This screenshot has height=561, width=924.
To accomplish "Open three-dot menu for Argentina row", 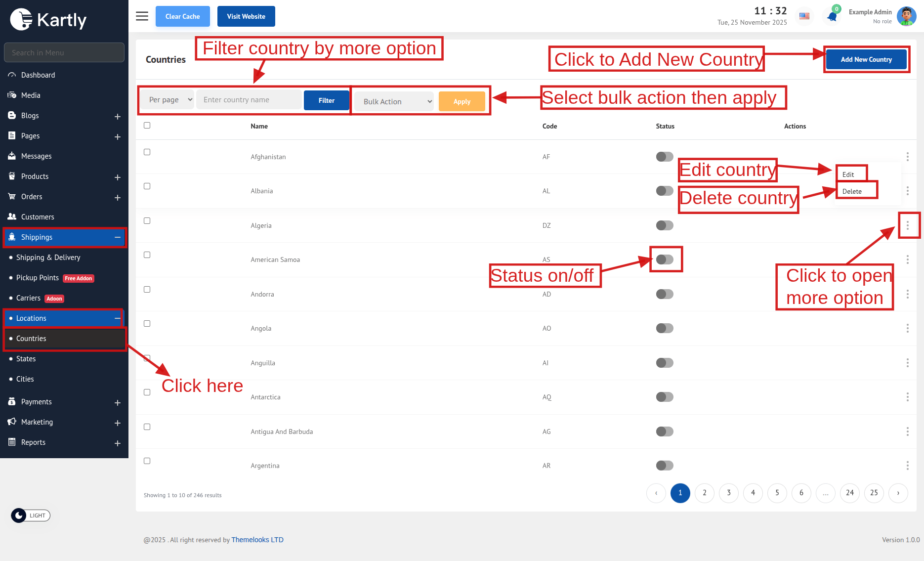I will click(908, 466).
